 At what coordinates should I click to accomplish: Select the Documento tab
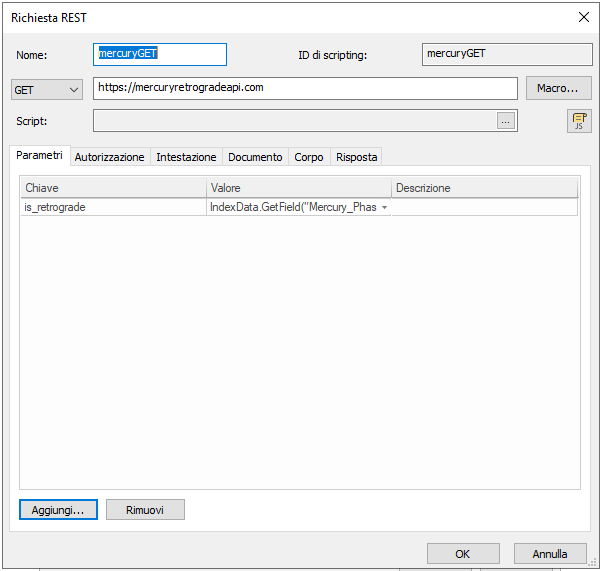coord(255,157)
